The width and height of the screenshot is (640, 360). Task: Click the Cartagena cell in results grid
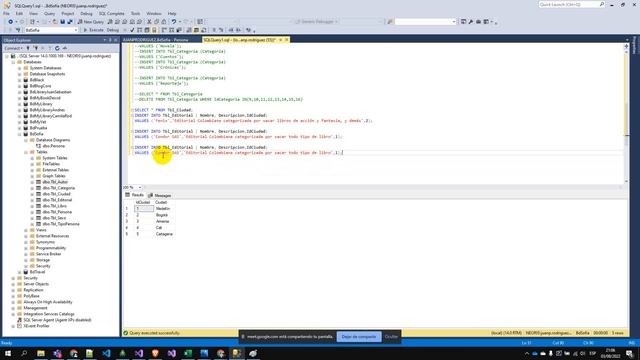coord(164,234)
